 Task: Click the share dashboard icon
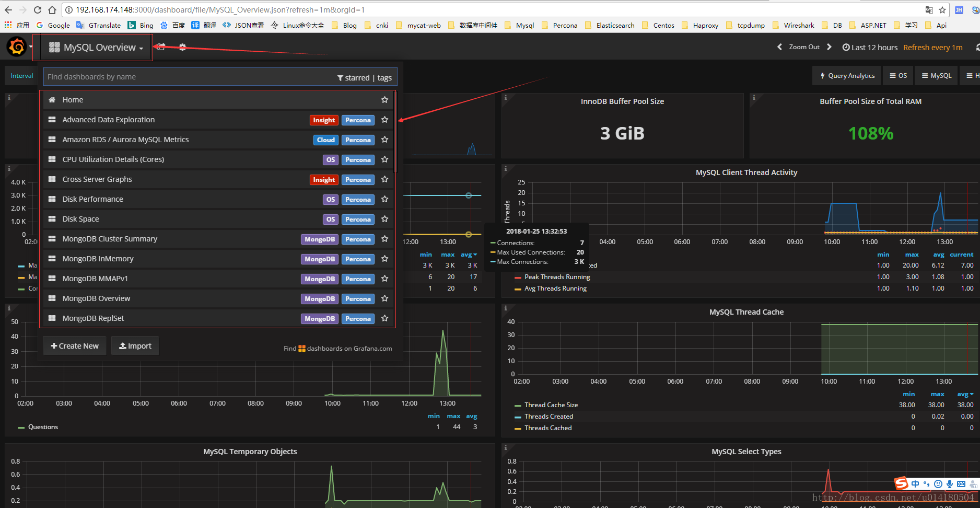coord(161,47)
